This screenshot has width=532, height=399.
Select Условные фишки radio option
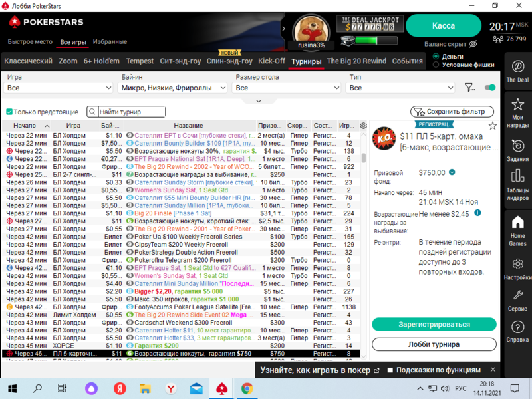click(436, 65)
